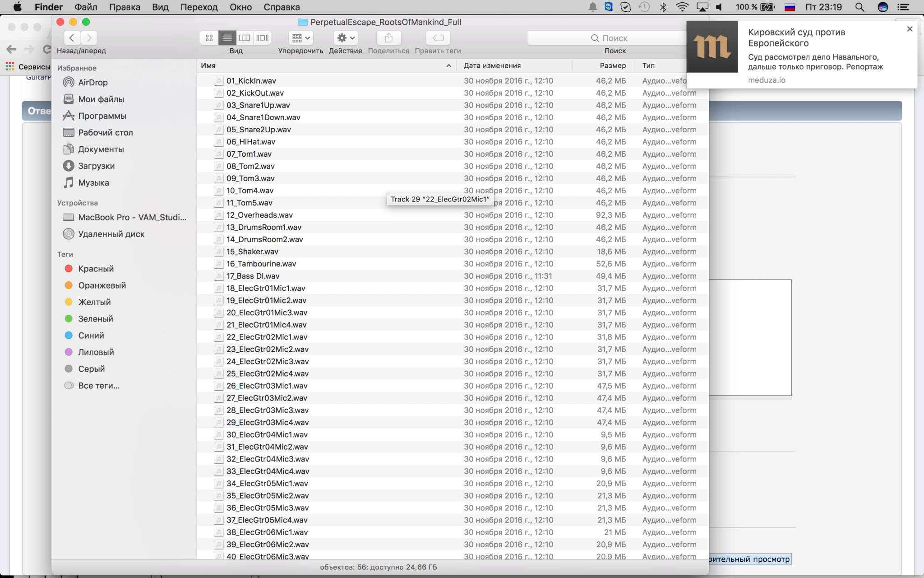The image size is (924, 578).
Task: Open Spotlight search in menu bar
Action: [859, 7]
